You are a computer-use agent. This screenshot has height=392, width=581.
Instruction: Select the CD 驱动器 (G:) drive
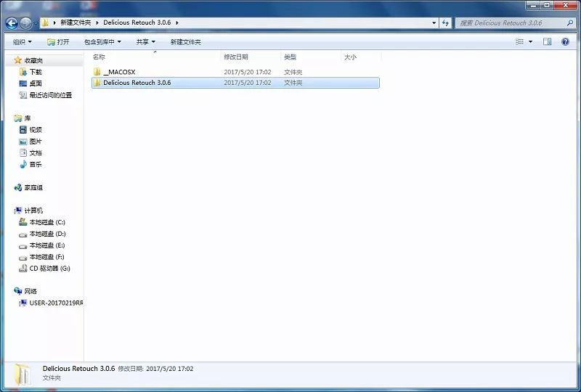pyautogui.click(x=49, y=269)
